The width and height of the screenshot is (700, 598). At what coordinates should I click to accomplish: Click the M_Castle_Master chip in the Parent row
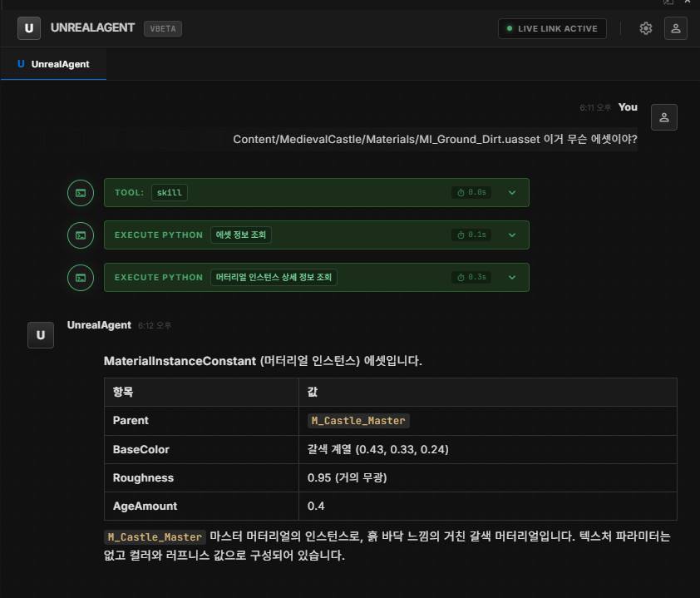pos(358,420)
